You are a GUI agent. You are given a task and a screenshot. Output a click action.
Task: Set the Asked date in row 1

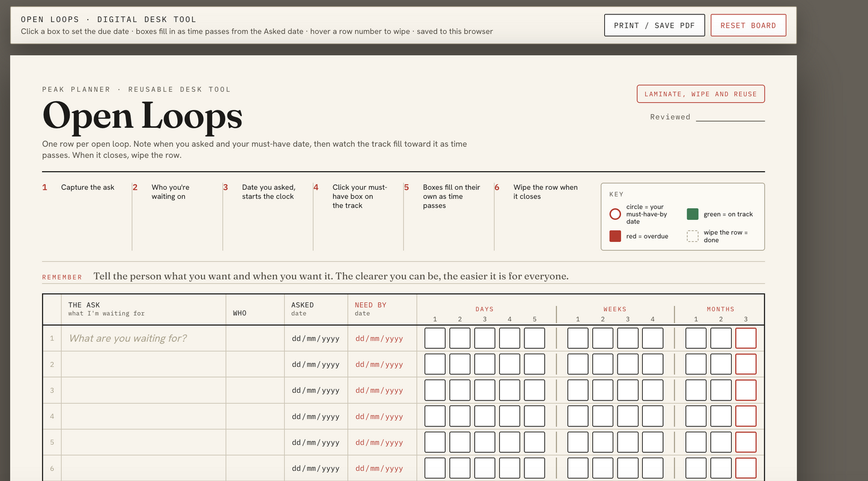[316, 338]
